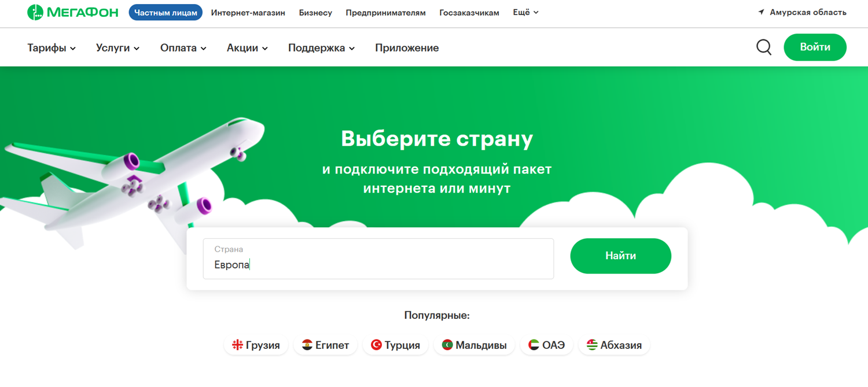Image resolution: width=868 pixels, height=387 pixels.
Task: Click the Войти button
Action: [x=815, y=47]
